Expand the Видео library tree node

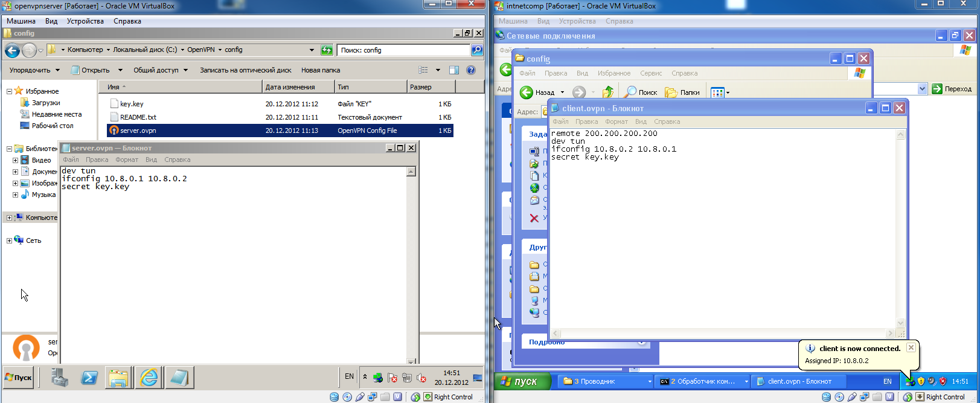point(15,160)
